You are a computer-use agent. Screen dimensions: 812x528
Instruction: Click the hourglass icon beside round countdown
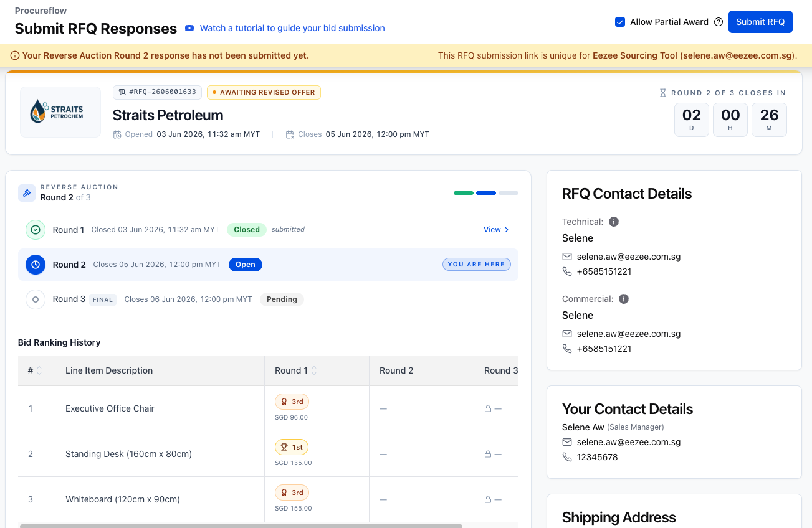[x=663, y=93]
